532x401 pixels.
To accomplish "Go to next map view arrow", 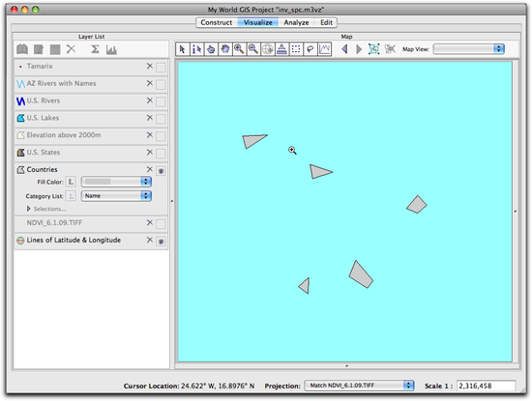I will [359, 49].
